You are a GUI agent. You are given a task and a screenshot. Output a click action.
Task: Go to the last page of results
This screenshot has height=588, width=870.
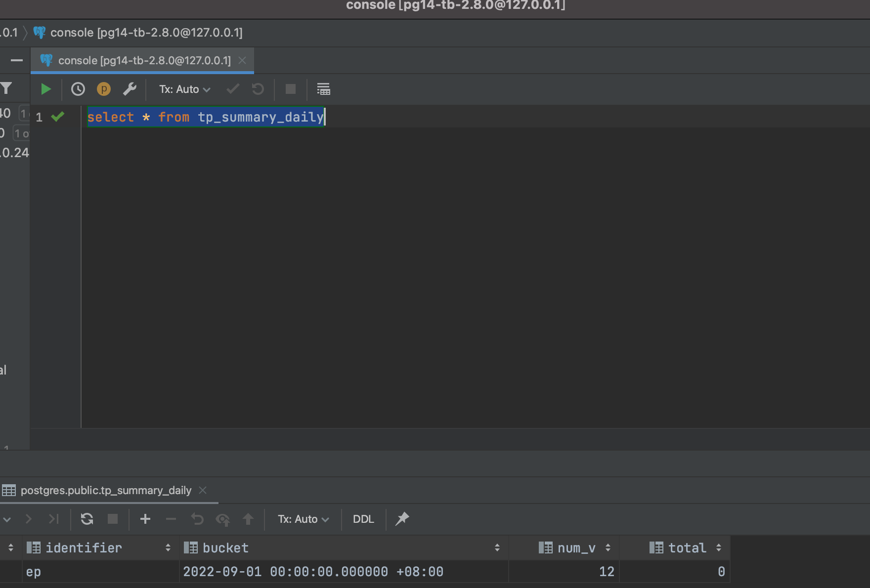[x=54, y=519]
